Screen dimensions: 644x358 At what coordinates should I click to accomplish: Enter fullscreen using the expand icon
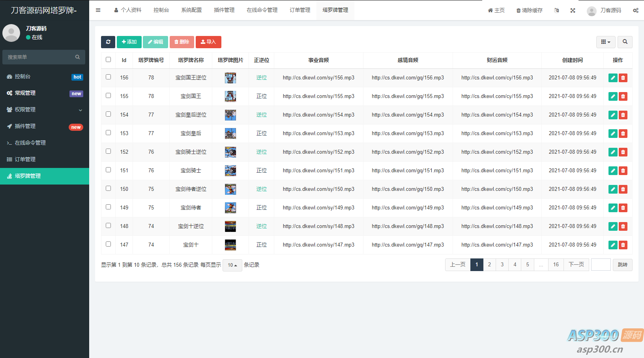click(x=573, y=10)
